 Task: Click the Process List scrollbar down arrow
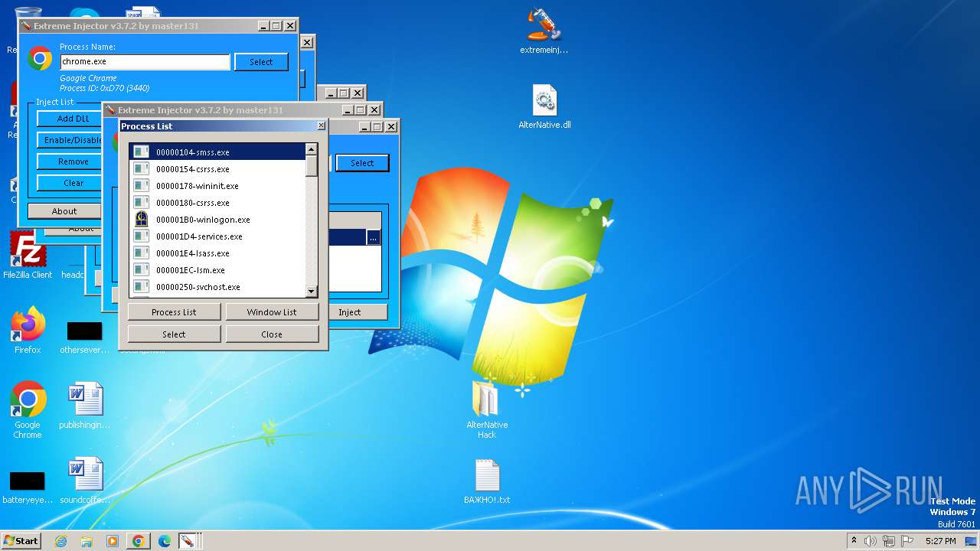[312, 291]
